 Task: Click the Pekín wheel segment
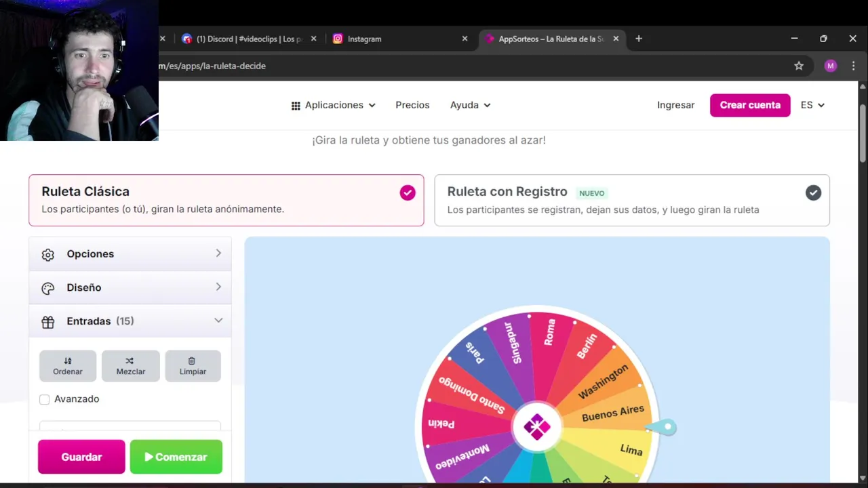441,424
